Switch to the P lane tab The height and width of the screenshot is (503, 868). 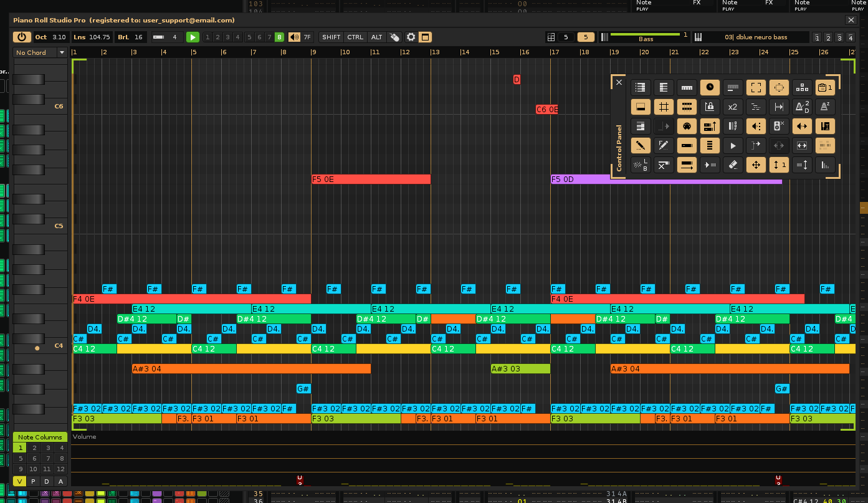(34, 481)
